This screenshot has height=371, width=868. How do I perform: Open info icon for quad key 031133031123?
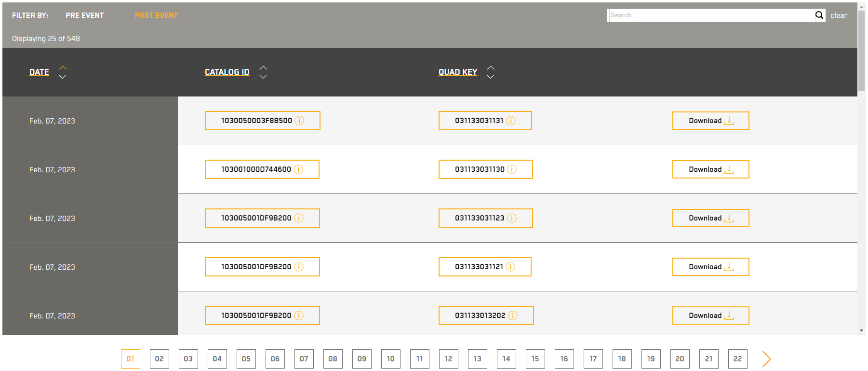(512, 218)
